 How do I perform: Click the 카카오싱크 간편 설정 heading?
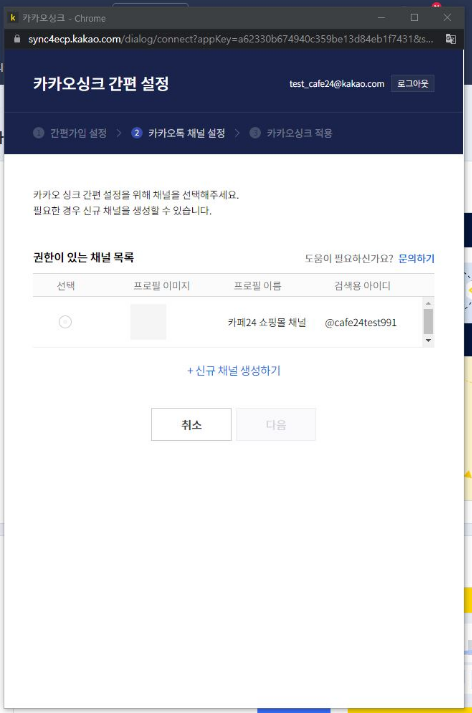(101, 84)
